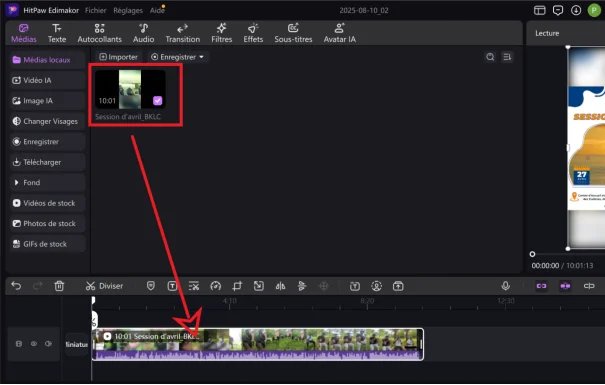
Task: Open Changer Visages in sidebar
Action: (47, 121)
